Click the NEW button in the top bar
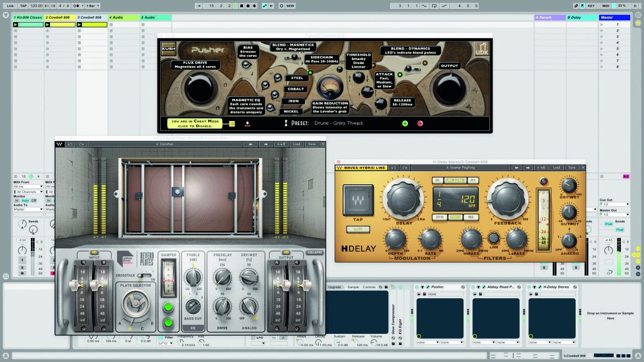Image resolution: width=644 pixels, height=362 pixels. 291,6
